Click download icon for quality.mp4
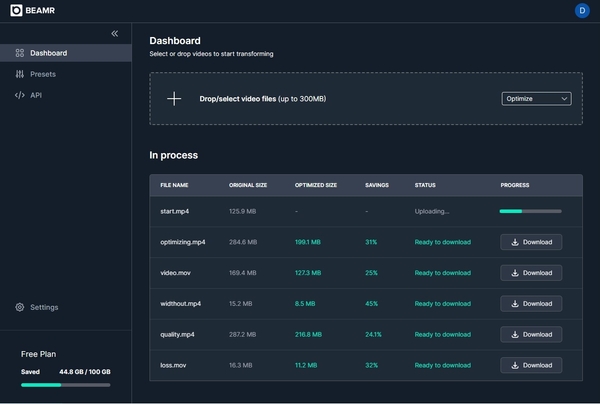 point(514,335)
